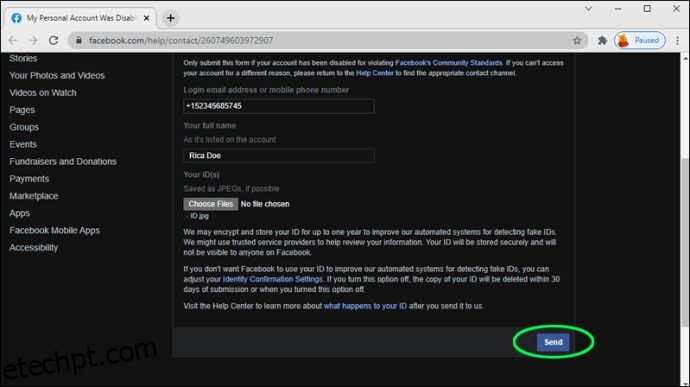Click the full name field with Rica Doe

pyautogui.click(x=279, y=155)
